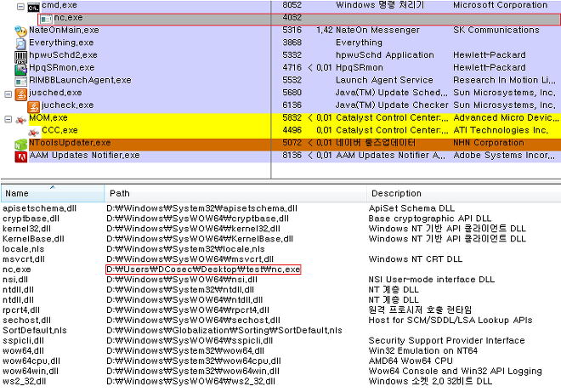Image resolution: width=561 pixels, height=392 pixels.
Task: Click PID 5316 of NateOnMain
Action: pyautogui.click(x=292, y=30)
